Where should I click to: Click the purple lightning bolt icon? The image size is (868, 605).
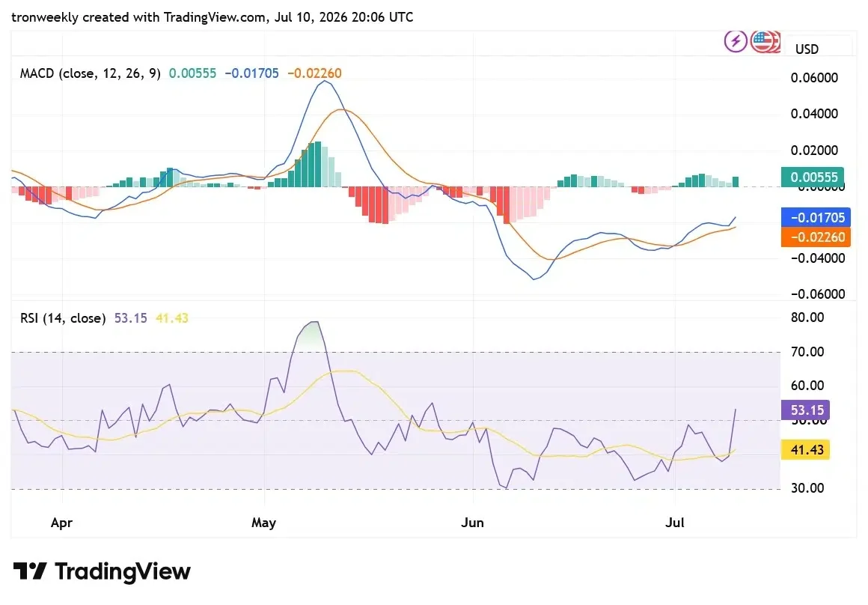click(736, 41)
